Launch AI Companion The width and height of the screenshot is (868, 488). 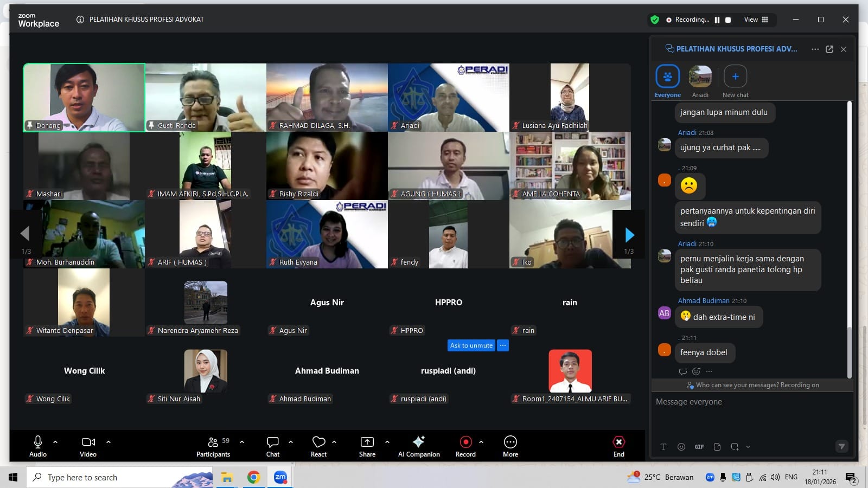(418, 442)
